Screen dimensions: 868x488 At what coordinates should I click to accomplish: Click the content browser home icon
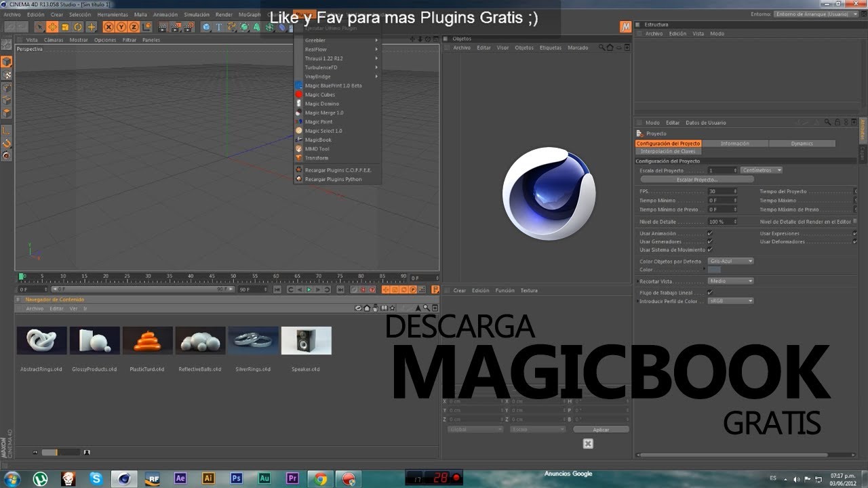pos(367,308)
